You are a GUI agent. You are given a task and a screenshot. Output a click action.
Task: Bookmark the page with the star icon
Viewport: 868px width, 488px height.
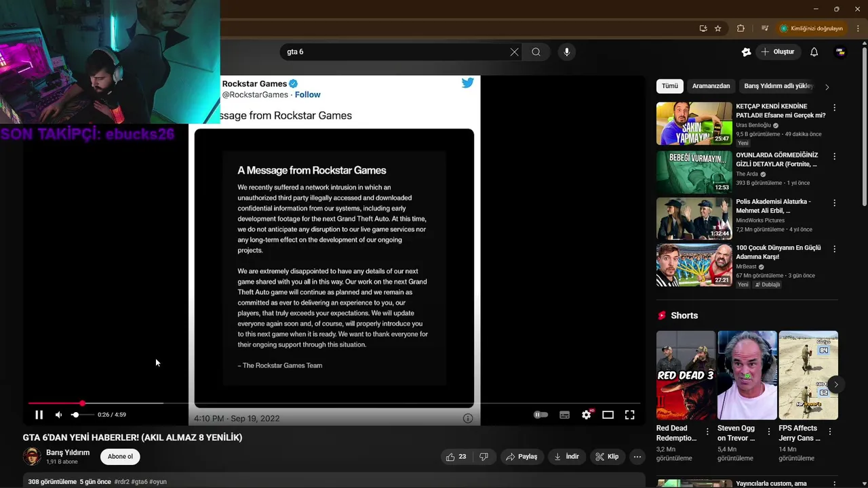click(x=718, y=28)
